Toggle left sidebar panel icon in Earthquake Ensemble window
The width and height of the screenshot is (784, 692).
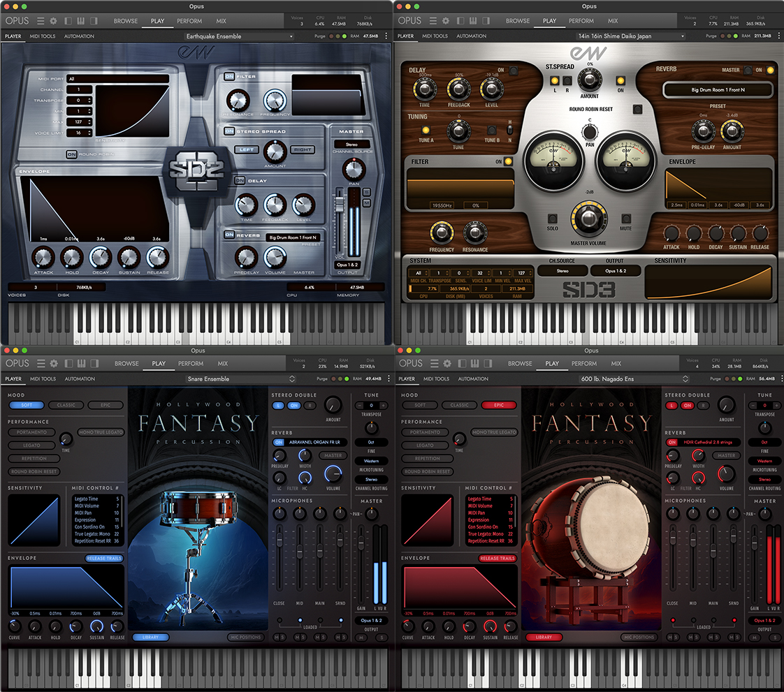[x=68, y=21]
